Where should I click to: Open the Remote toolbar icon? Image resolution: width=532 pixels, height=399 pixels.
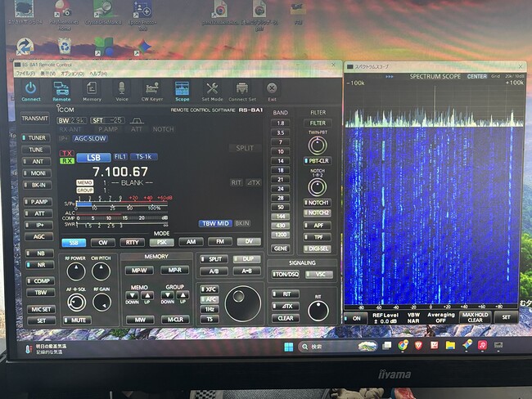(x=61, y=91)
